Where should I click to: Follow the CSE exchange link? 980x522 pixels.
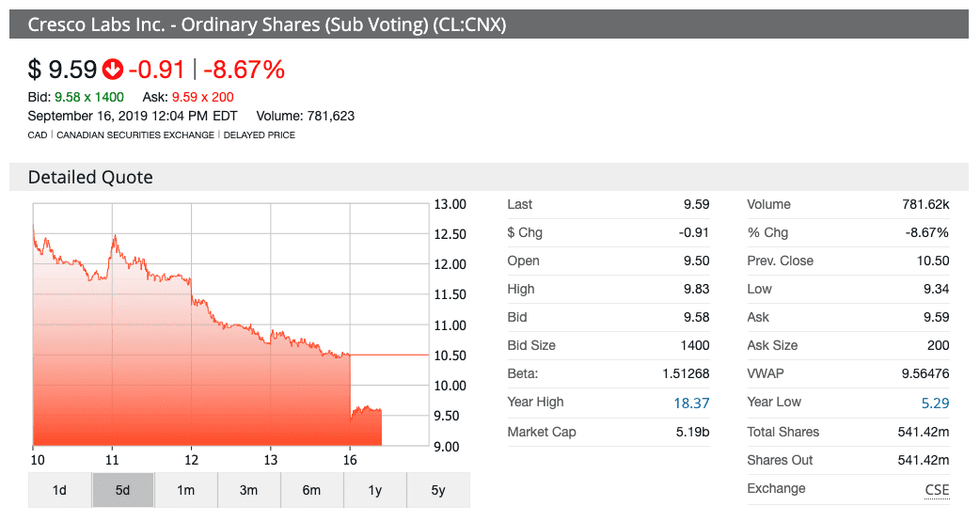pyautogui.click(x=937, y=489)
